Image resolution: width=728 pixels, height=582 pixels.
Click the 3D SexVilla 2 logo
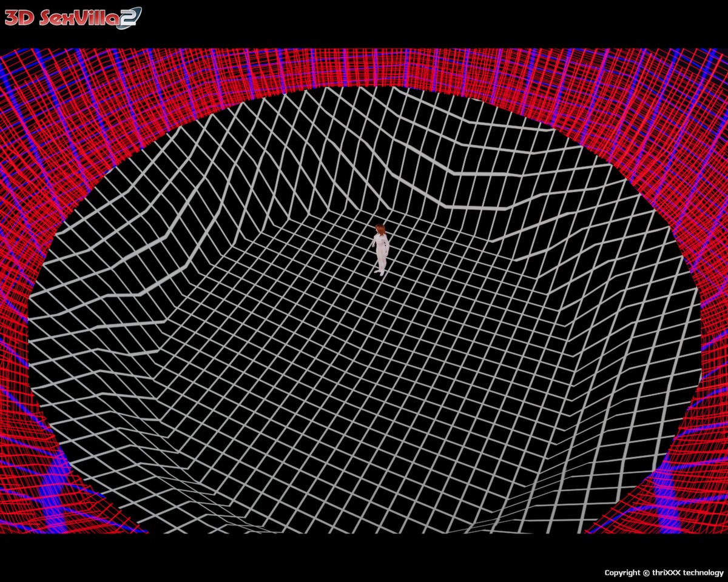click(73, 17)
